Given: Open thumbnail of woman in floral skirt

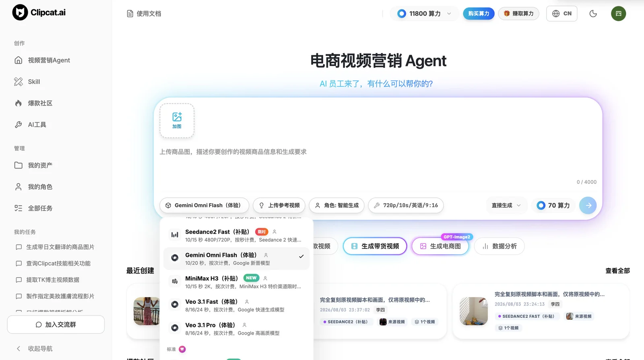Looking at the screenshot, I should (147, 311).
